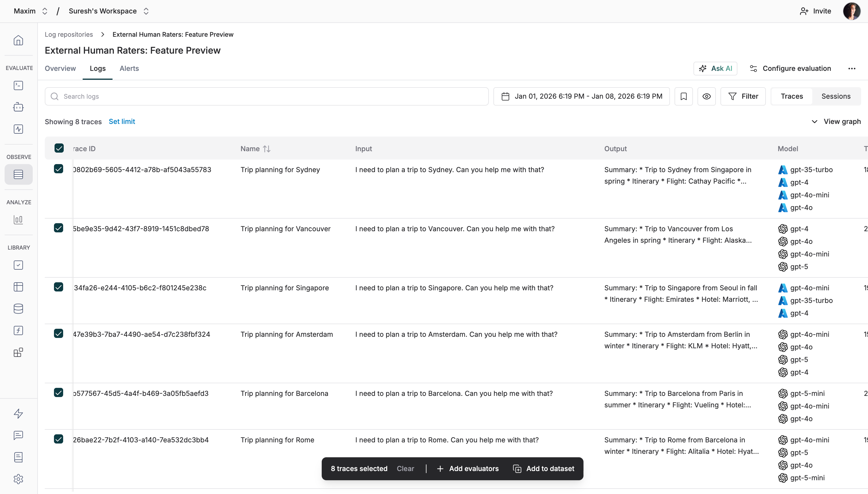Click the Ask AI button
This screenshot has width=868, height=494.
click(715, 68)
